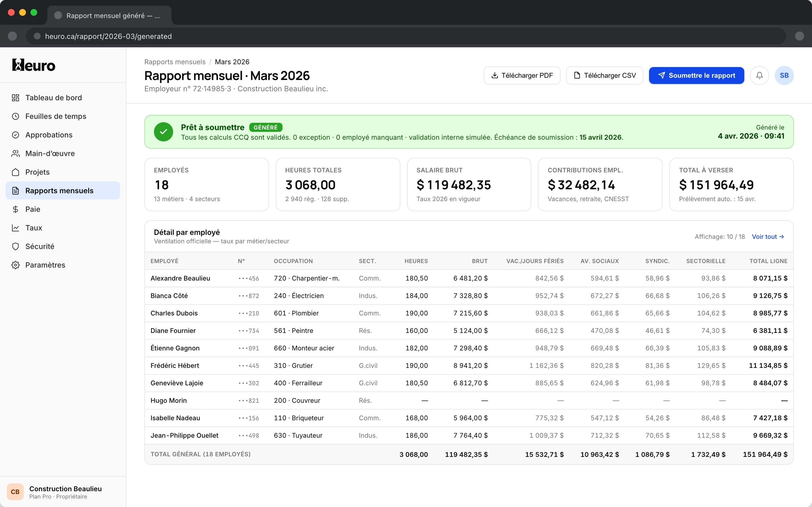Screen dimensions: 812x507
Task: Click the Paramètres gear icon
Action: pos(16,265)
